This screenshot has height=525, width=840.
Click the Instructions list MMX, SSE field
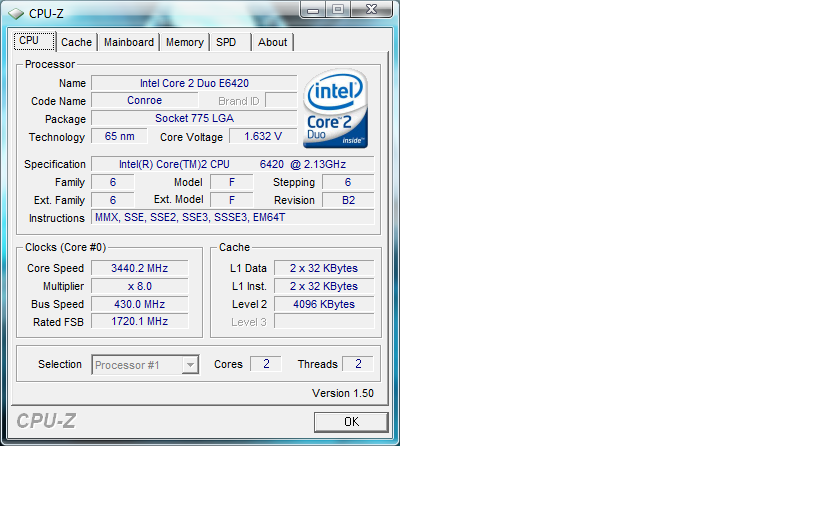(x=232, y=217)
